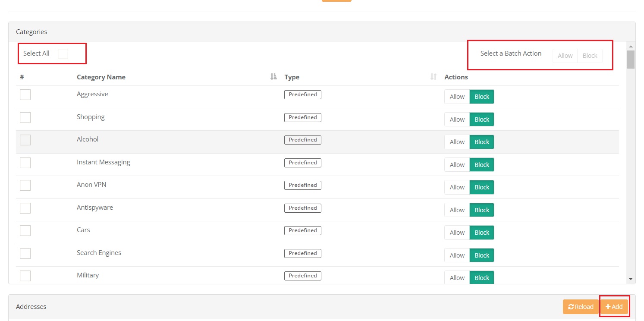The width and height of the screenshot is (644, 321).
Task: Allow the Search Engines category
Action: (457, 255)
